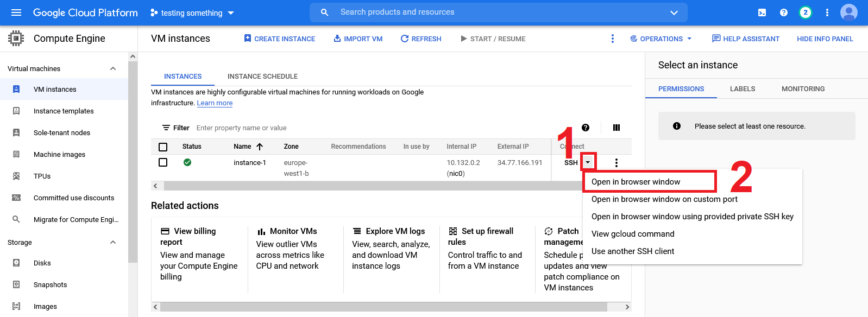The height and width of the screenshot is (317, 868).
Task: Open the filter help icon
Action: tap(585, 128)
